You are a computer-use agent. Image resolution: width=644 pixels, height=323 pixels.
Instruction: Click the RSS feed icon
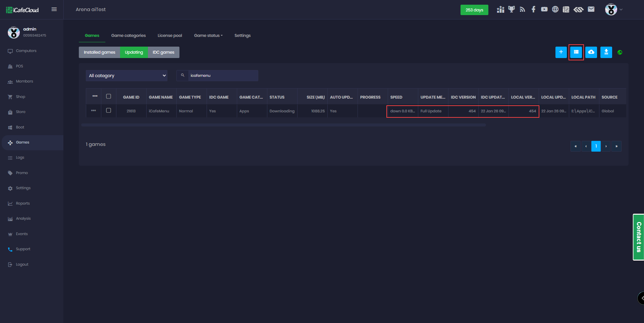tap(522, 9)
